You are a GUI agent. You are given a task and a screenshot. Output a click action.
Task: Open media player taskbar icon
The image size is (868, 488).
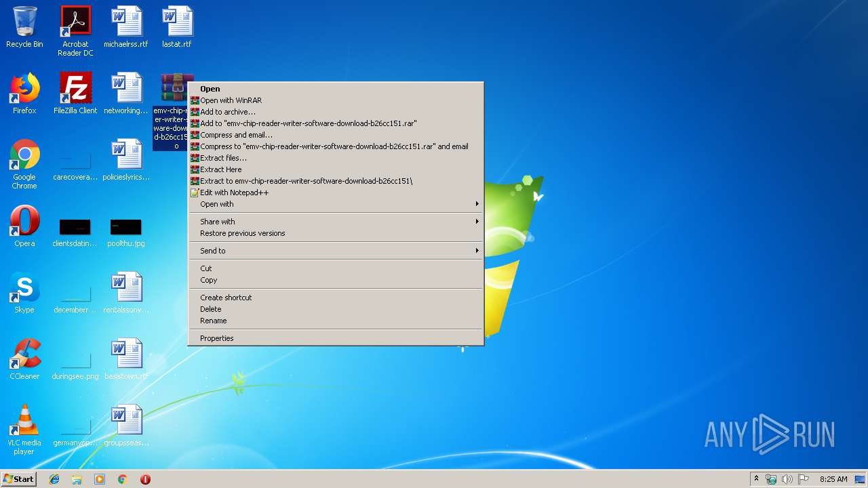pyautogui.click(x=100, y=479)
